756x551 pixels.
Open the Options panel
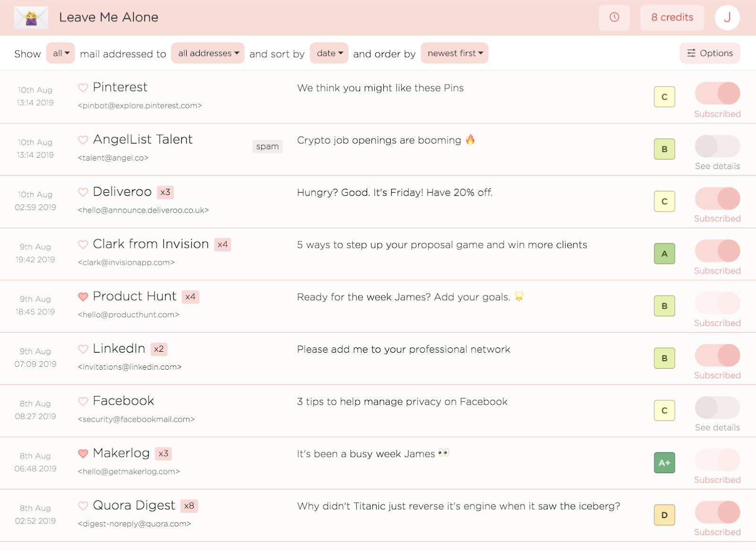coord(710,53)
